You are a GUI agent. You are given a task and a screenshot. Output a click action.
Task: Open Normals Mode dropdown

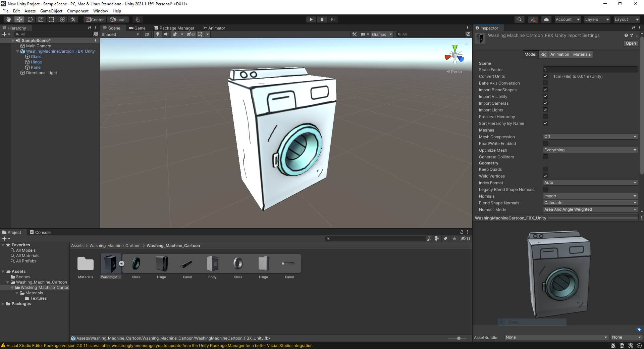590,209
